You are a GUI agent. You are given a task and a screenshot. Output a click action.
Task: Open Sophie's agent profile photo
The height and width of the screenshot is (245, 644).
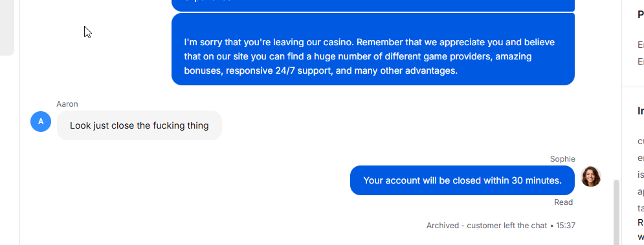591,176
